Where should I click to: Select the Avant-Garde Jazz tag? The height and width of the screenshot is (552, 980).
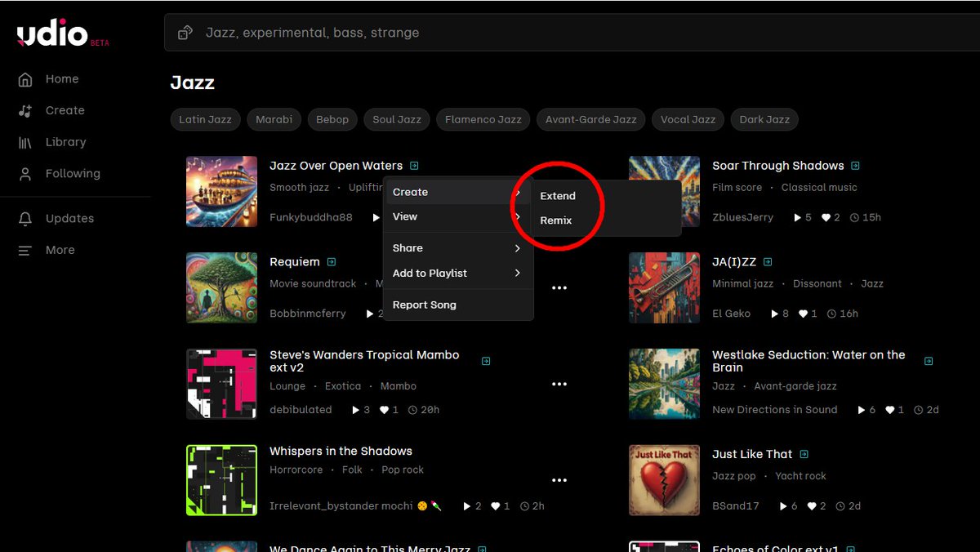[590, 119]
